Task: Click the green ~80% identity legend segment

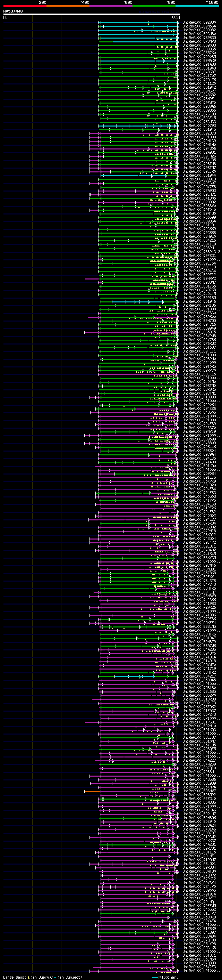Action: click(154, 6)
